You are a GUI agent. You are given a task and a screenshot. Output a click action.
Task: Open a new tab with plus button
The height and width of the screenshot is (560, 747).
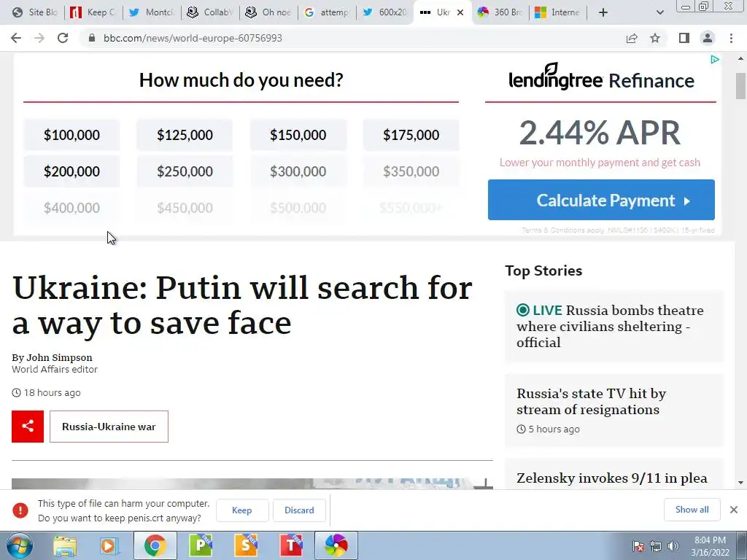pyautogui.click(x=603, y=12)
